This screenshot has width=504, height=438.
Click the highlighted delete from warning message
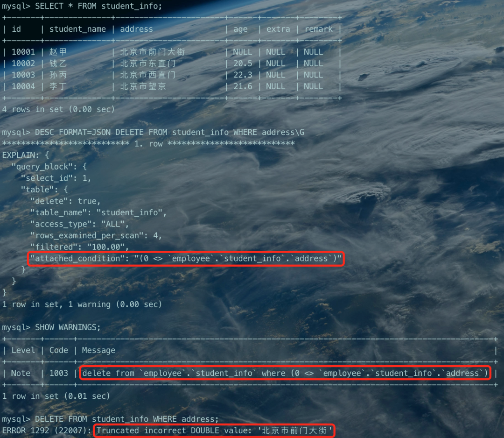coord(285,374)
